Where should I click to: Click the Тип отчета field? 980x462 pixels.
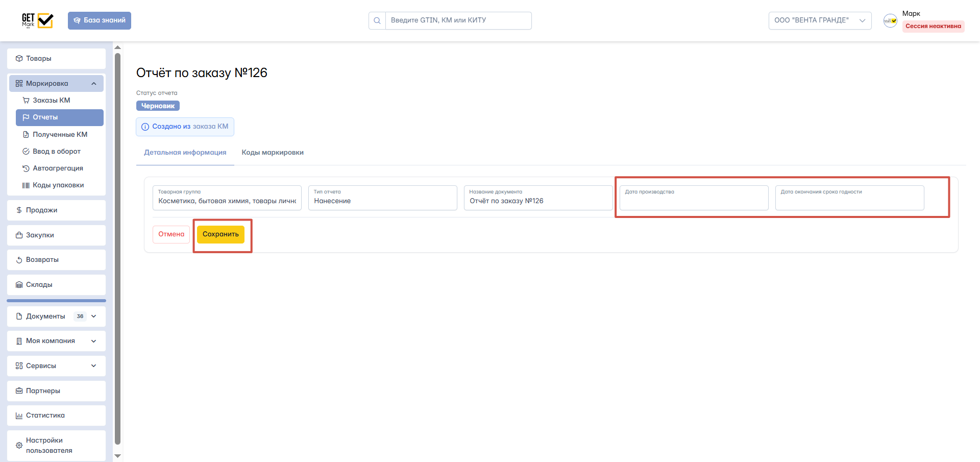point(383,198)
